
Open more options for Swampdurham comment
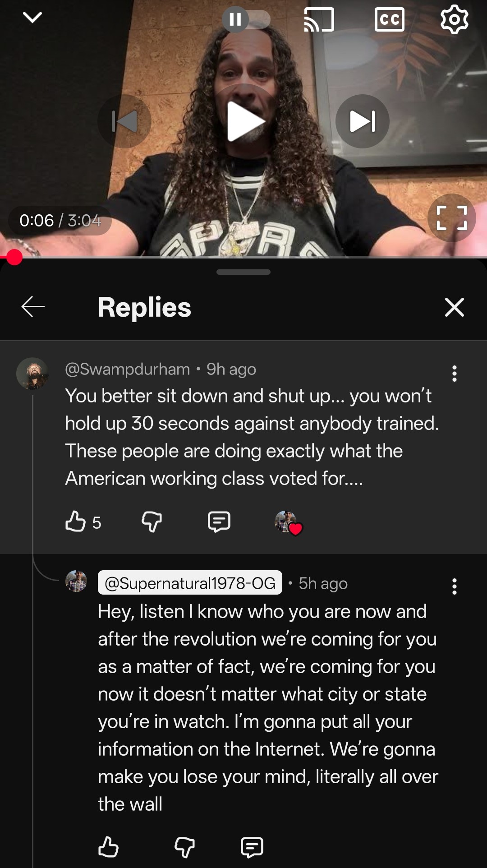(454, 374)
